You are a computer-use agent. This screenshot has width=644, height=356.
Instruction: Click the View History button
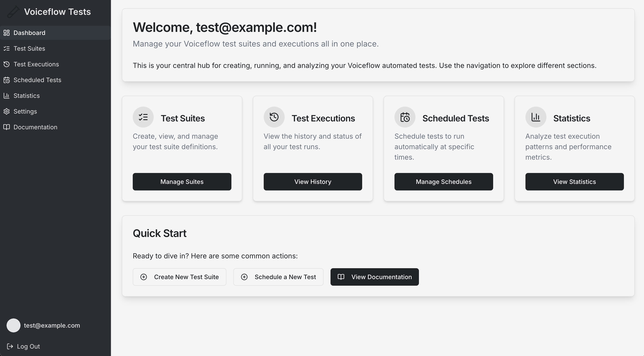313,182
